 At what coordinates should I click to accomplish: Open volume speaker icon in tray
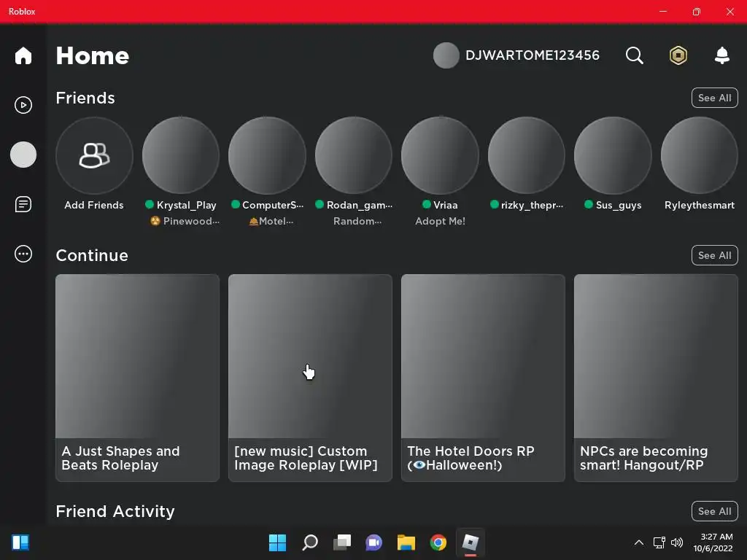676,542
